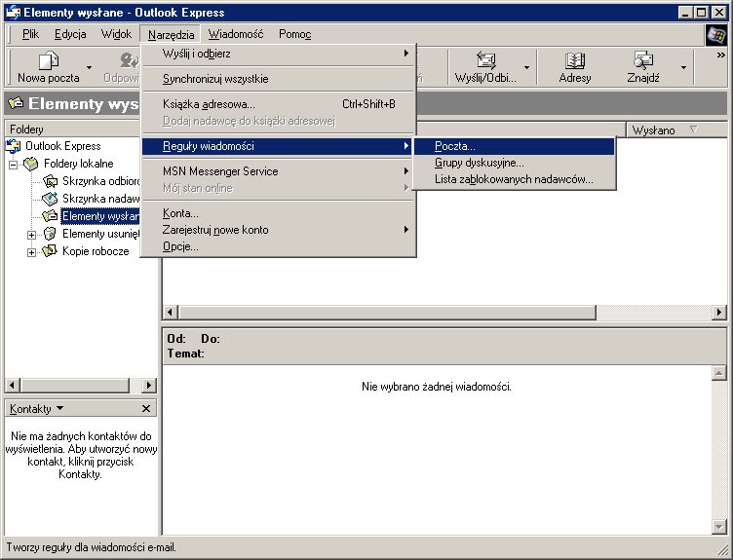
Task: Open the Adresy address book icon
Action: (x=575, y=60)
